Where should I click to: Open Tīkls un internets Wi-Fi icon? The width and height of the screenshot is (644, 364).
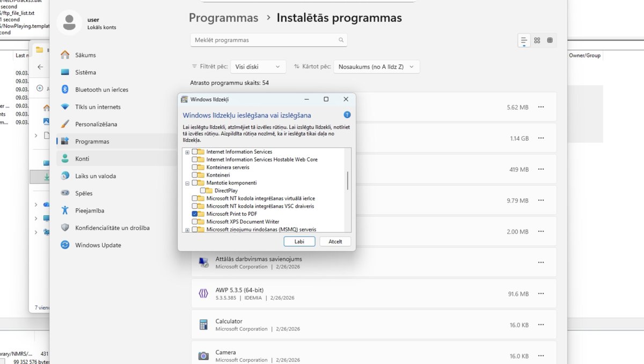click(65, 107)
